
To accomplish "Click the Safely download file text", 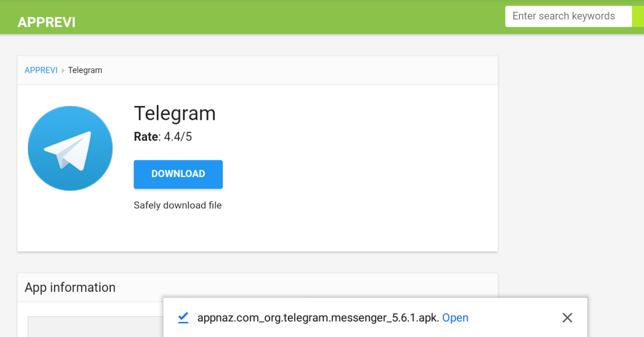I will 178,205.
